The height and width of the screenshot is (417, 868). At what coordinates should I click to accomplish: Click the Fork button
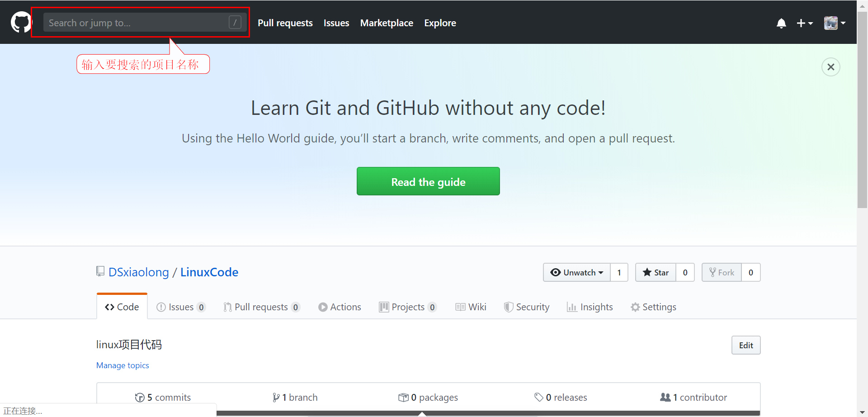click(x=722, y=272)
